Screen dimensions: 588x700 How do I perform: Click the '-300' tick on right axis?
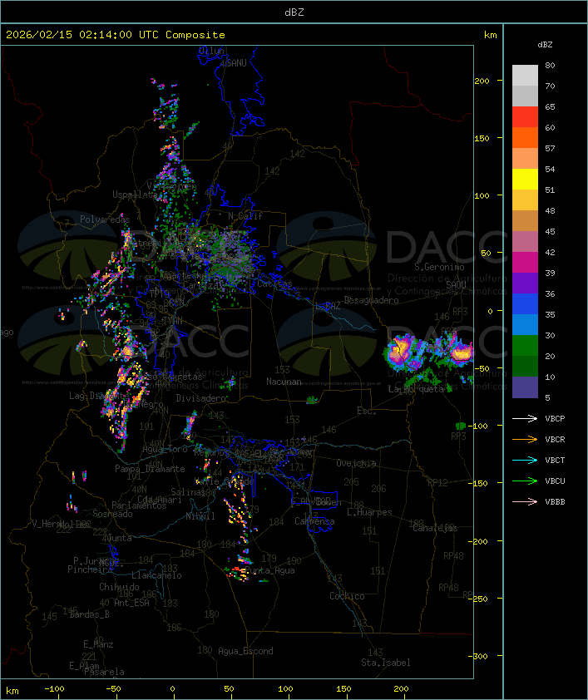[480, 656]
